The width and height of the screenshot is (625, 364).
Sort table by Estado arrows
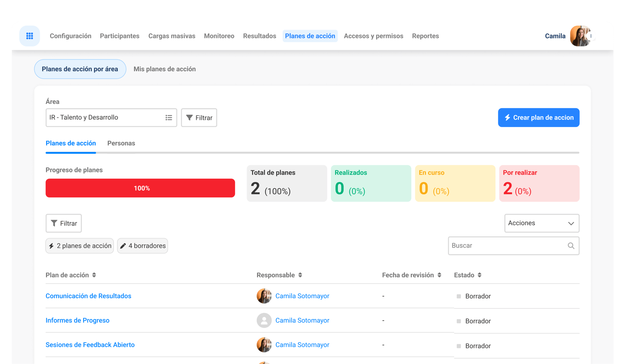click(479, 275)
